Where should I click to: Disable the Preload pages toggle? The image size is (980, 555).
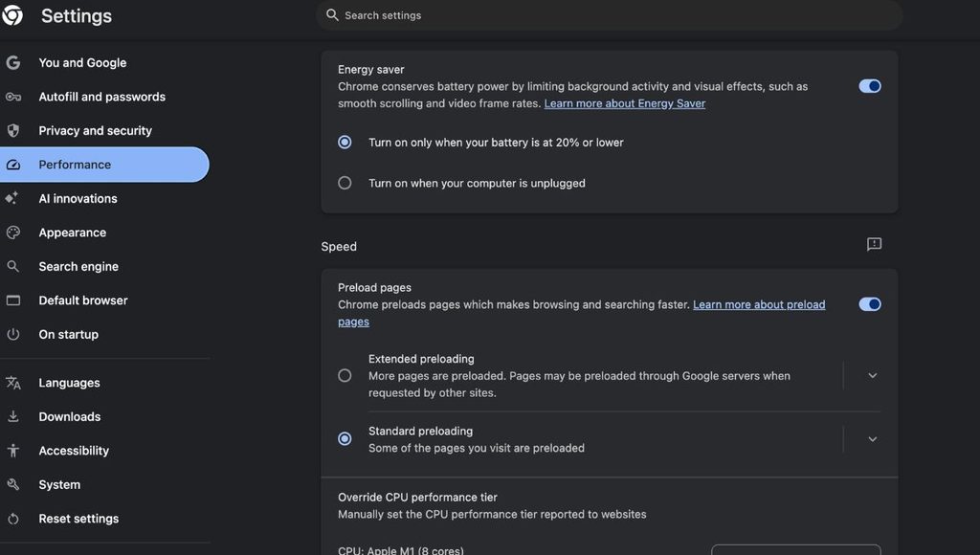tap(869, 304)
